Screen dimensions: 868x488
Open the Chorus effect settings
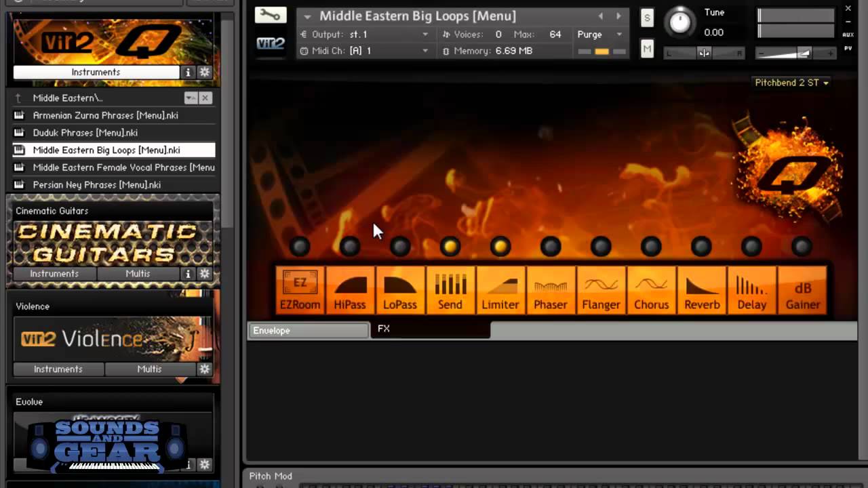[651, 289]
